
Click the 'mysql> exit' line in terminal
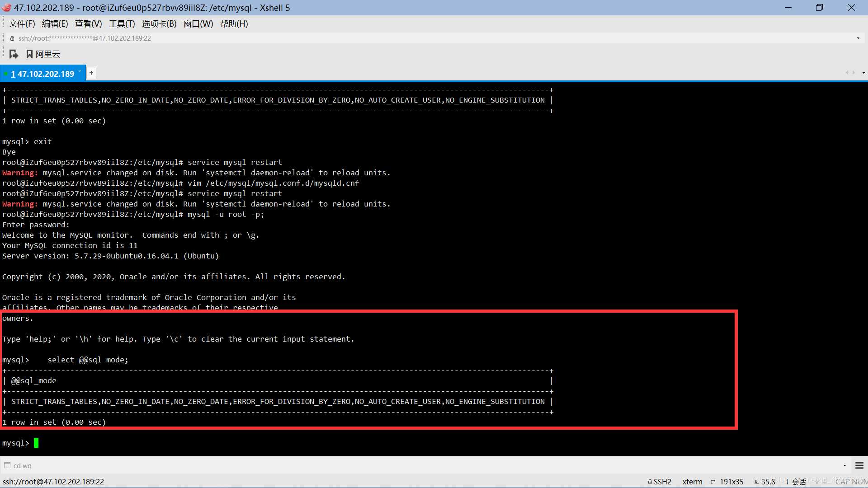pos(27,141)
